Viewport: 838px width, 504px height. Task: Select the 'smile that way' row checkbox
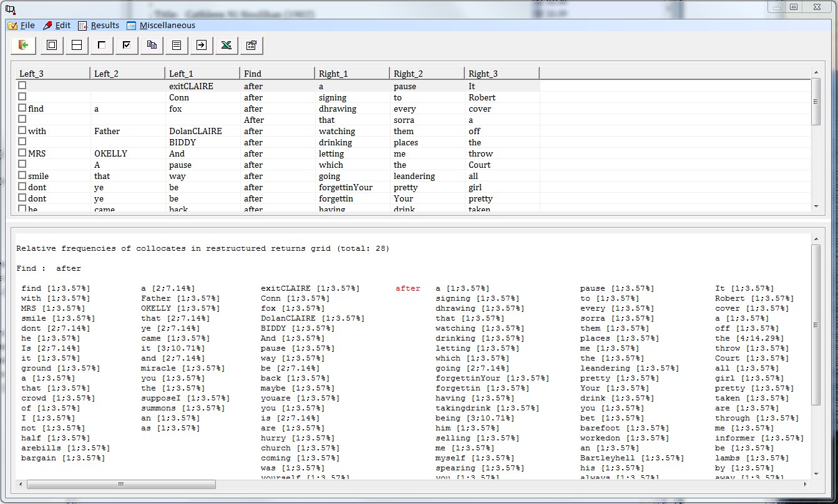22,175
